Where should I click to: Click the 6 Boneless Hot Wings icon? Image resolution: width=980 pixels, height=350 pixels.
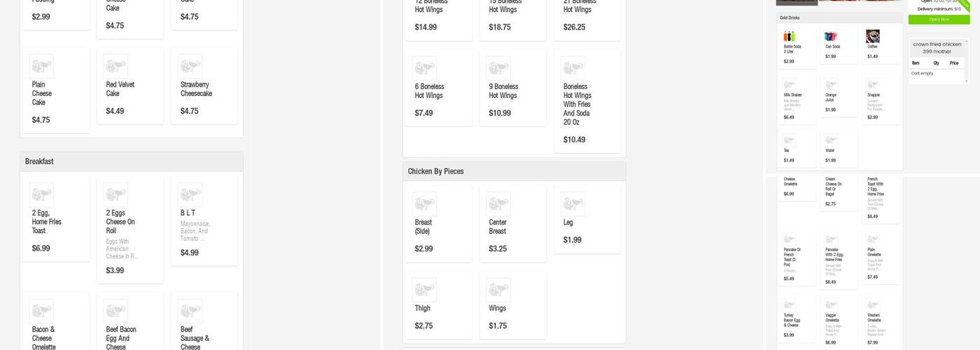coord(424,69)
